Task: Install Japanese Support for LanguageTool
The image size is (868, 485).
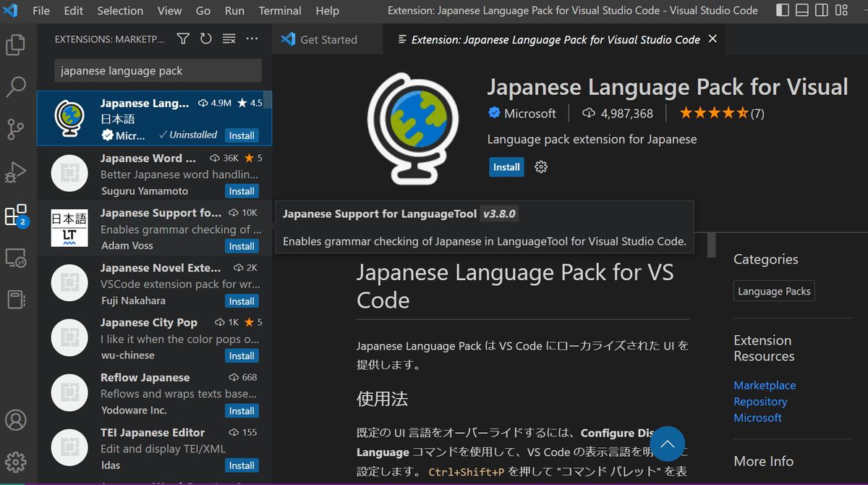Action: [x=242, y=246]
